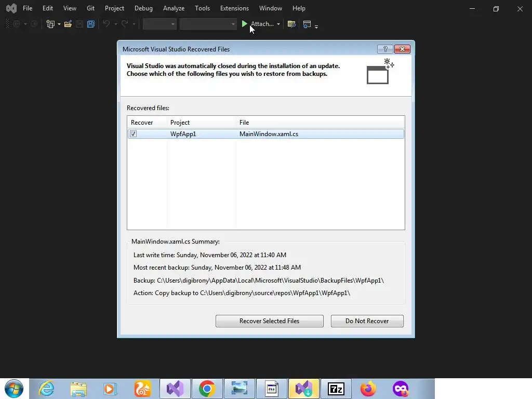Screen dimensions: 532x399
Task: Click the Attach... toolbar button label
Action: 262,24
